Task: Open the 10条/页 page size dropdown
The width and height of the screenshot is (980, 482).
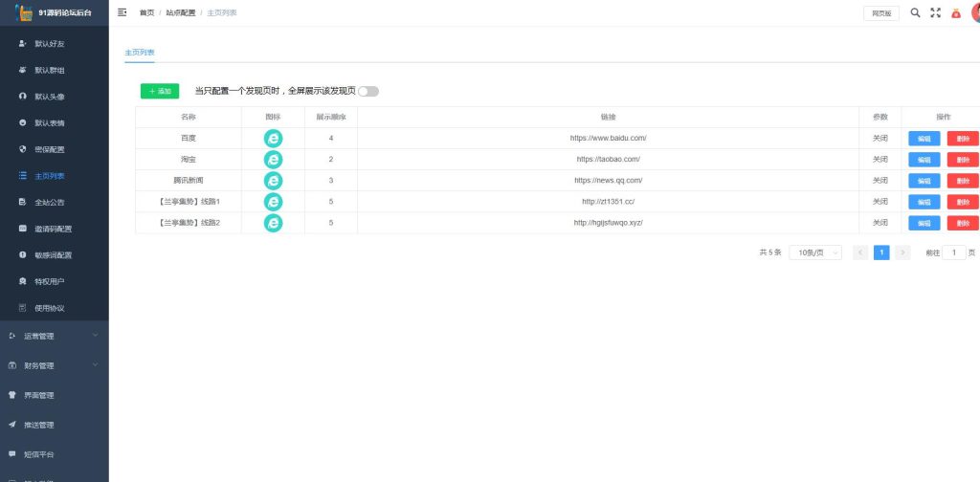Action: pyautogui.click(x=815, y=252)
